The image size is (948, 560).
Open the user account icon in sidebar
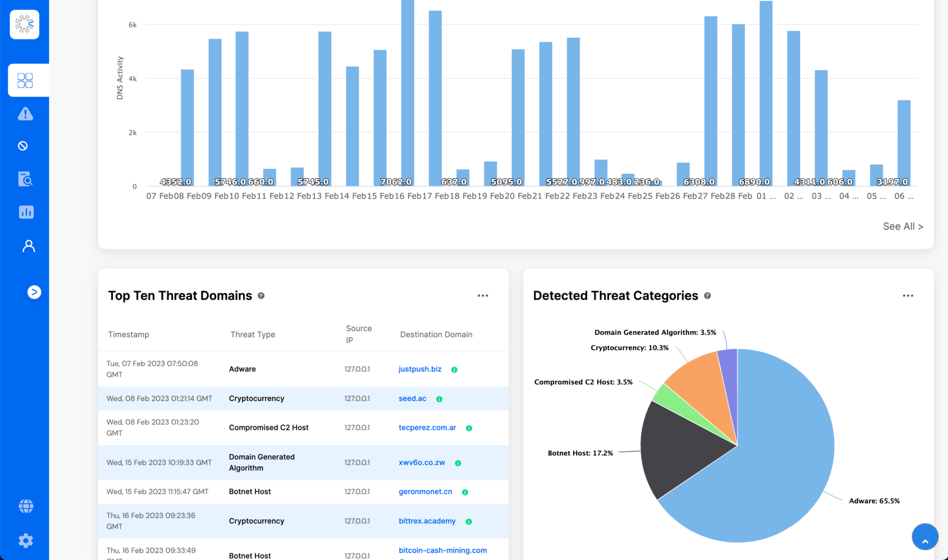click(28, 246)
